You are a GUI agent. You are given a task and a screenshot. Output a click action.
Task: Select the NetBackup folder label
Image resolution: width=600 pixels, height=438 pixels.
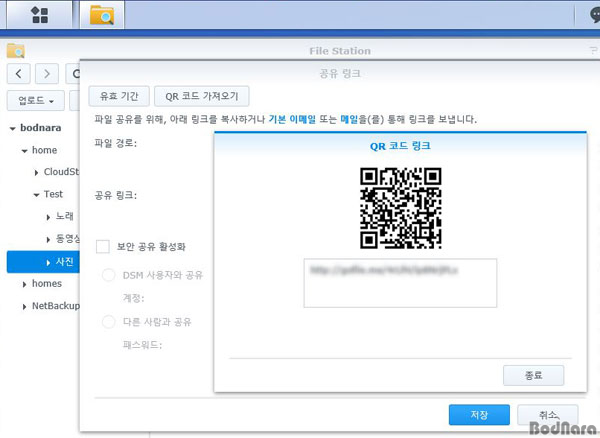pyautogui.click(x=56, y=306)
